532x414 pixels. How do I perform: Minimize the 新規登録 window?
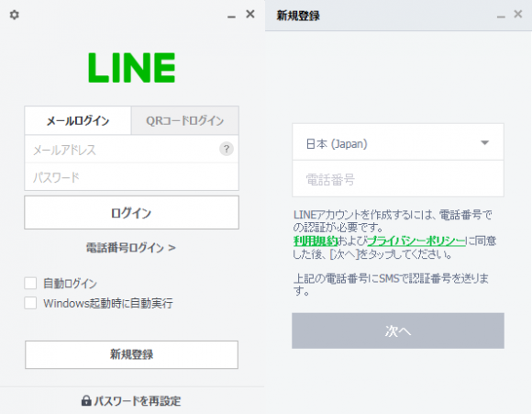[501, 17]
